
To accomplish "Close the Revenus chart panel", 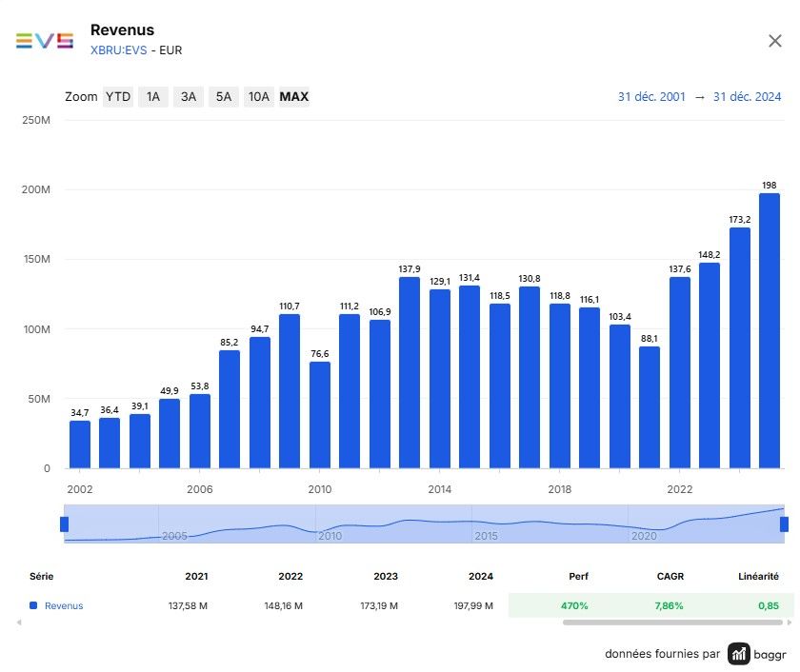I will click(x=774, y=41).
